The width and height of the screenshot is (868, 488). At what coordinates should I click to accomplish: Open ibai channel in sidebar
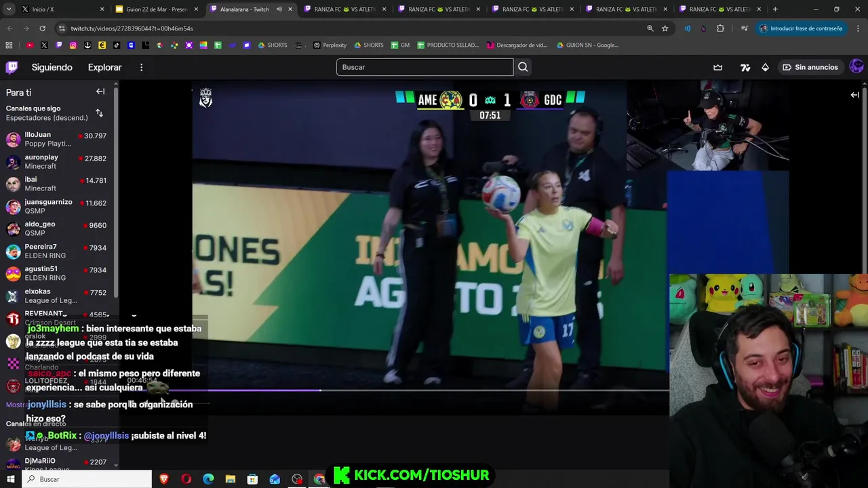[x=59, y=184]
